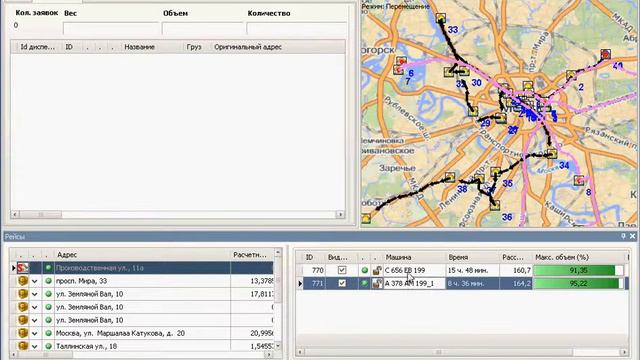
Task: Click the red marker above number 8
Action: point(579,180)
